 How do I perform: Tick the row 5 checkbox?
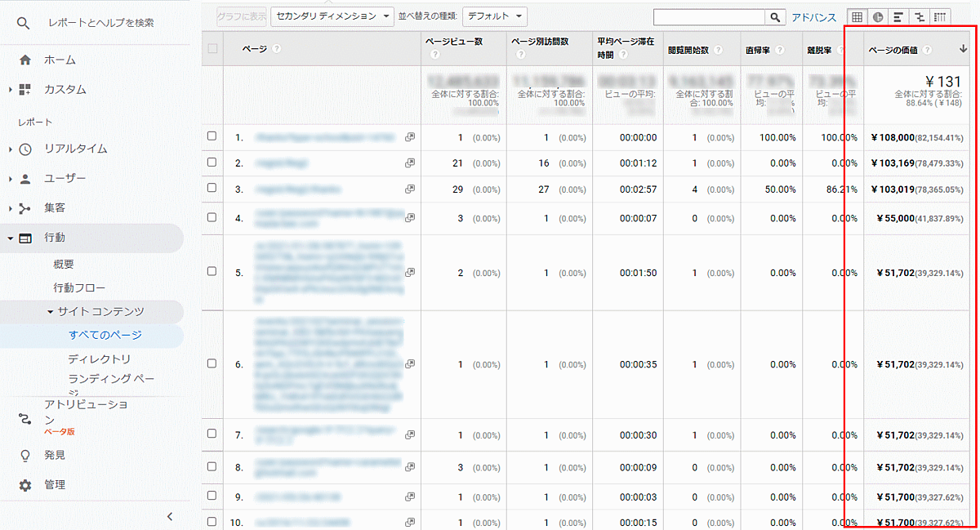[x=212, y=273]
